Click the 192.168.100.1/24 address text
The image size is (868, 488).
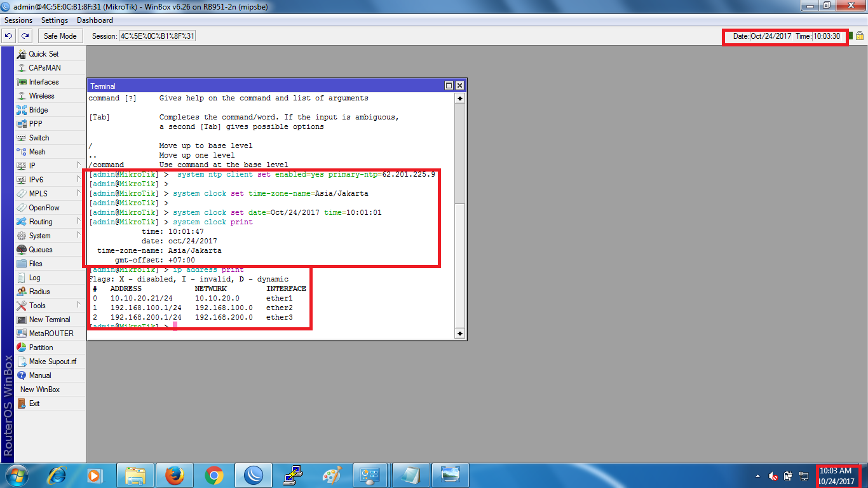(146, 308)
